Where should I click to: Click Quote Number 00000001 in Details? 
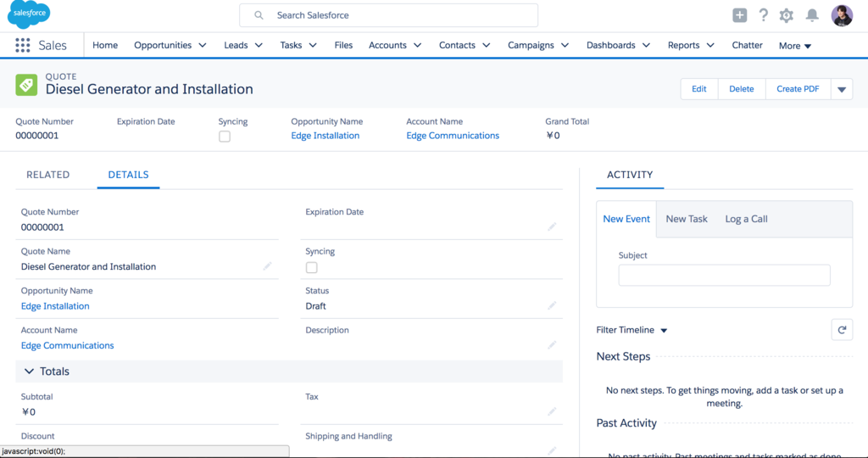click(42, 227)
